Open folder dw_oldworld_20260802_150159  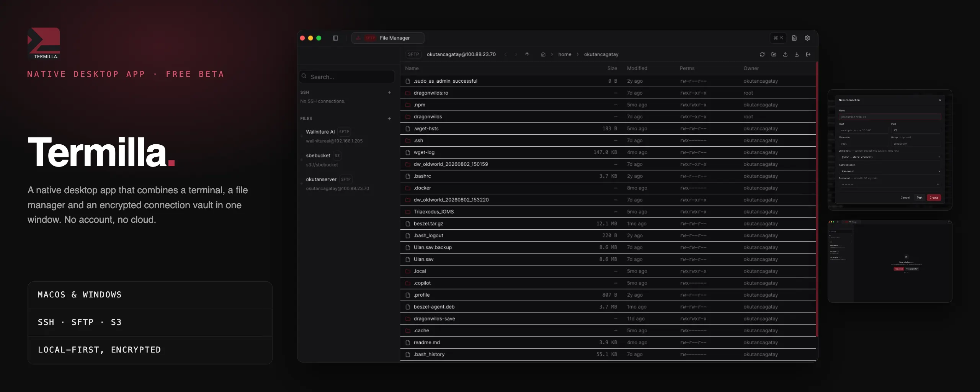[608, 164]
